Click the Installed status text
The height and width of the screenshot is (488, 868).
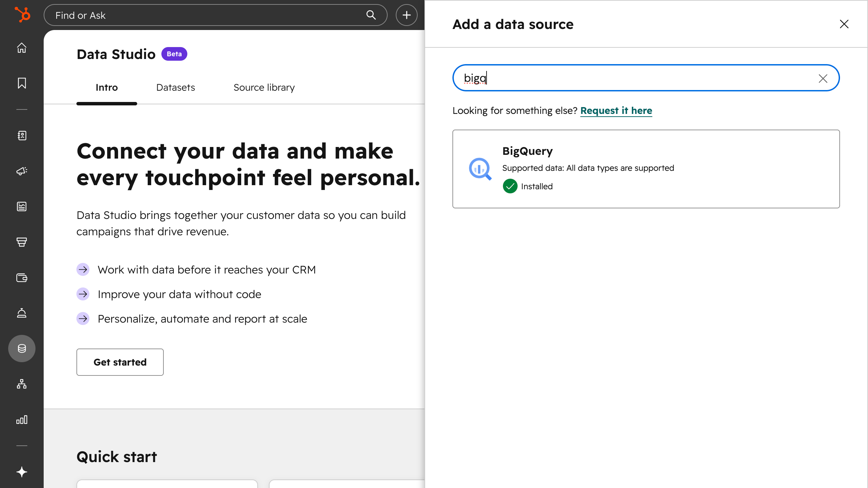pos(537,187)
